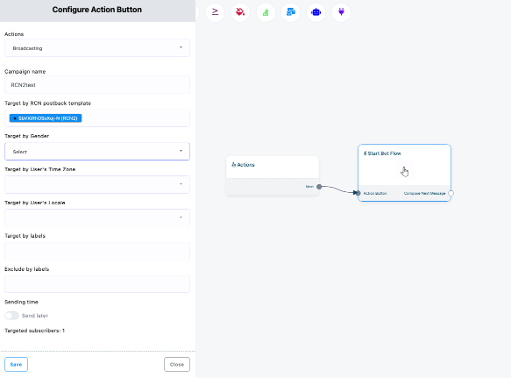Click the Compose Next Message output connector

tap(451, 193)
